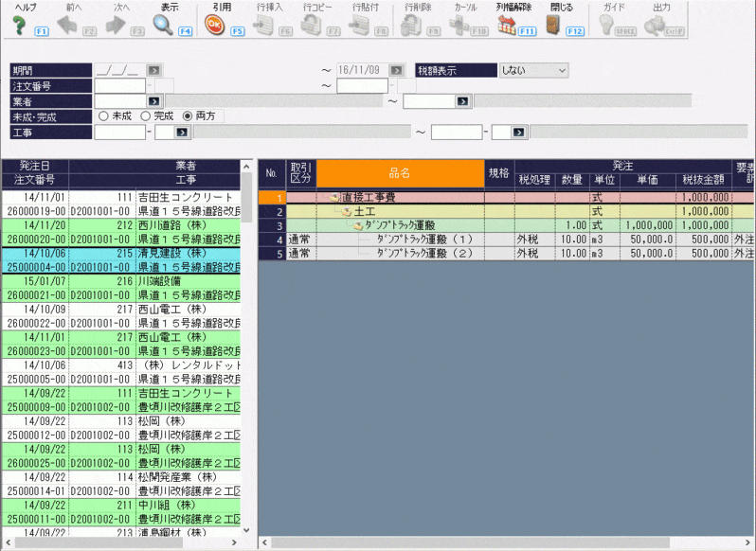
Task: Click the 品名 column header
Action: point(400,173)
